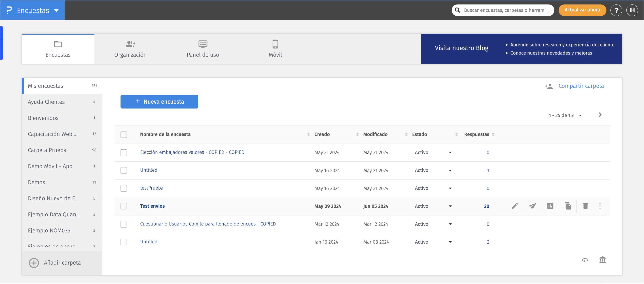Click the bank building icon at bottom right
The height and width of the screenshot is (284, 644).
pyautogui.click(x=602, y=260)
